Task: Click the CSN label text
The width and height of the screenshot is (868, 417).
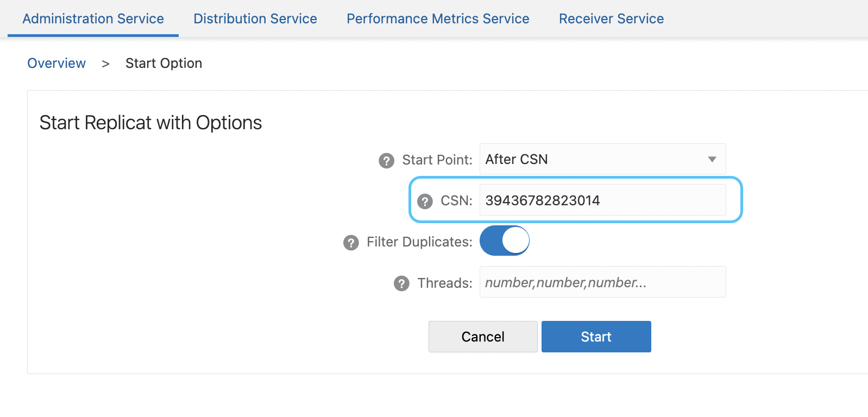Action: click(456, 200)
